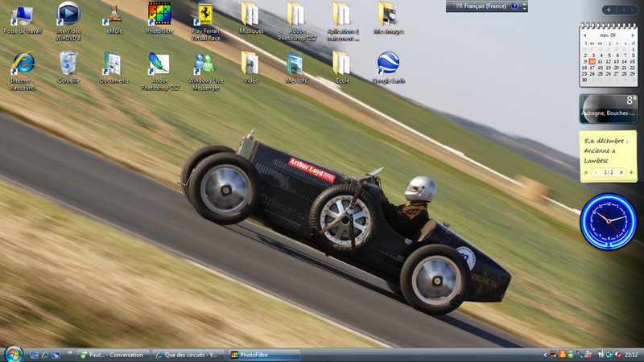Click the nov. 09 calendar header

click(x=608, y=35)
